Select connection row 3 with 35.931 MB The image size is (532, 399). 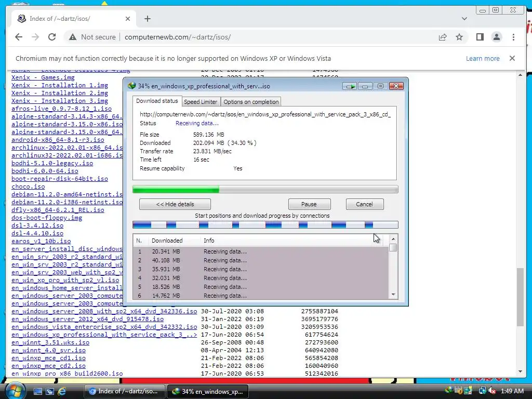(x=261, y=269)
